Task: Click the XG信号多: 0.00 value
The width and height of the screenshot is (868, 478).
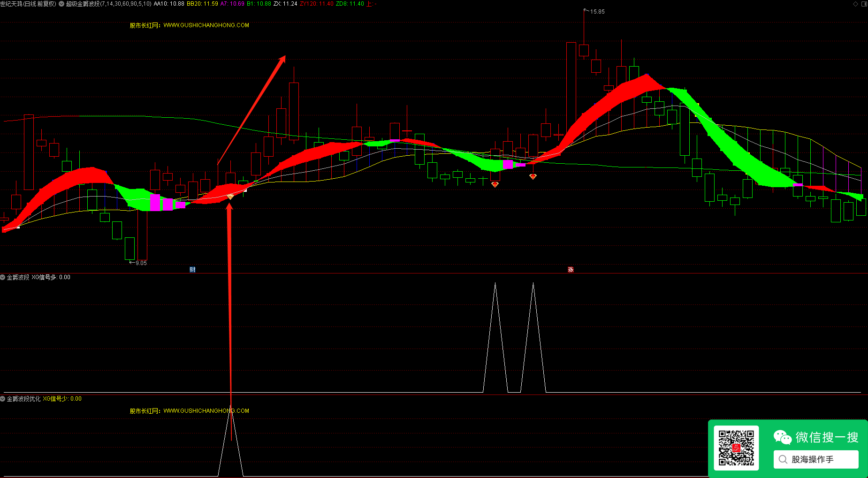Action: [x=51, y=277]
